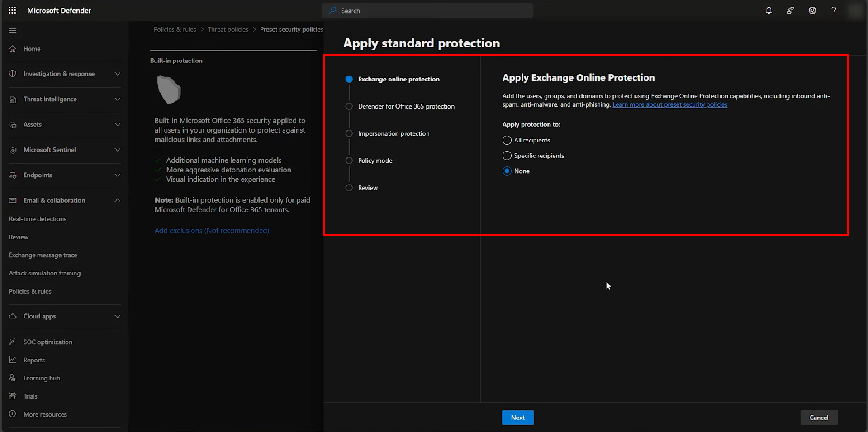The height and width of the screenshot is (432, 868).
Task: Select the Specific recipients radio button
Action: point(507,156)
